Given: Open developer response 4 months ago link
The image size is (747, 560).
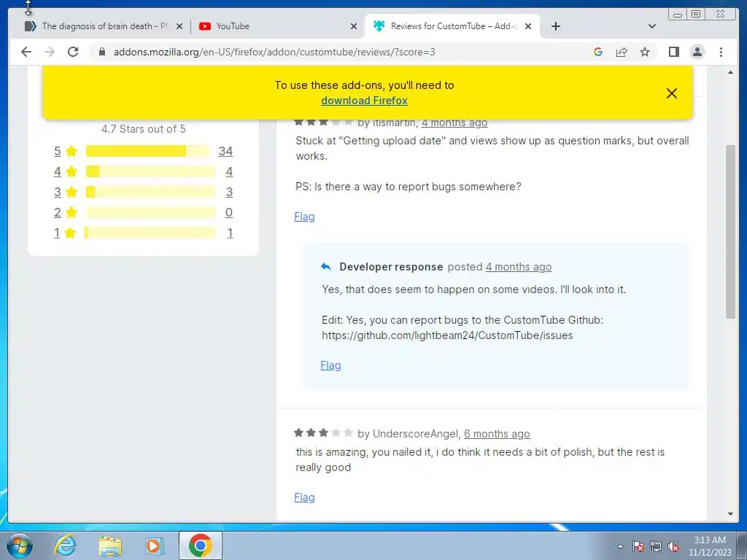Looking at the screenshot, I should [x=519, y=267].
